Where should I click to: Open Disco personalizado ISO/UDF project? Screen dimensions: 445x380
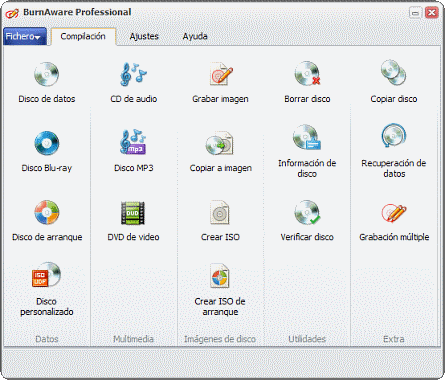click(47, 289)
